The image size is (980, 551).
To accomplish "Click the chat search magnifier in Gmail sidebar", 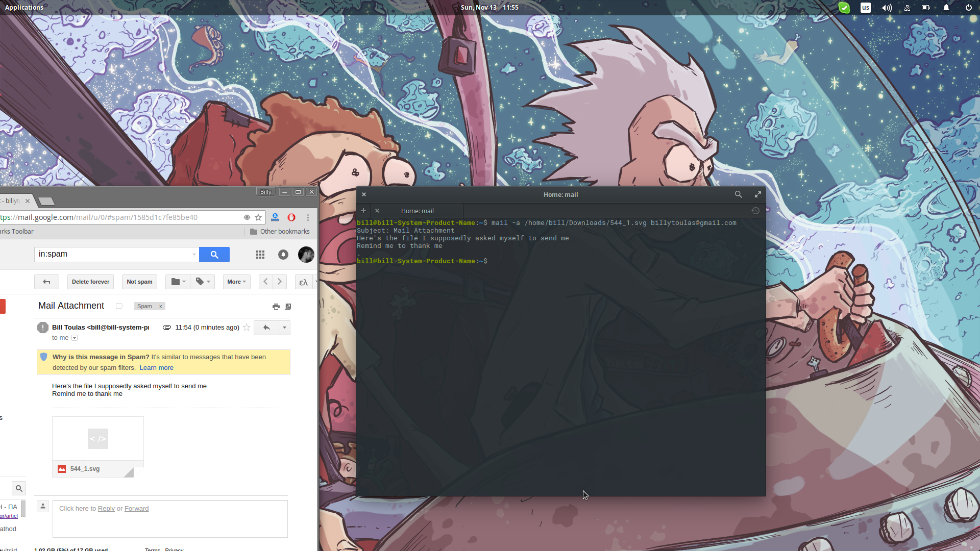I will 19,489.
